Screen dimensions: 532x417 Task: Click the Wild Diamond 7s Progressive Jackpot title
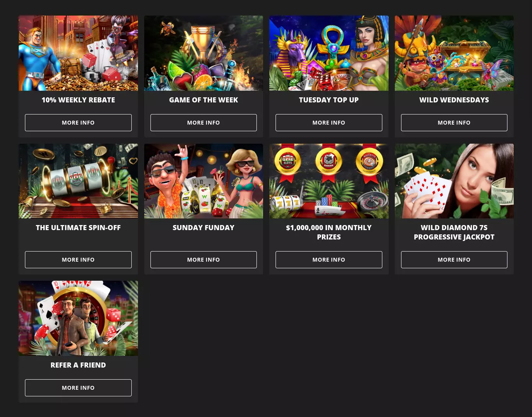click(x=454, y=232)
